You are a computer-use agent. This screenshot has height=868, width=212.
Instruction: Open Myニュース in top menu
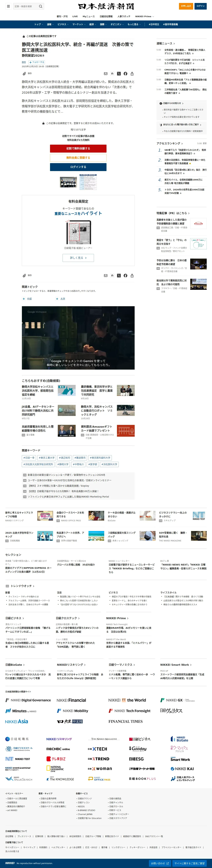pyautogui.click(x=89, y=16)
